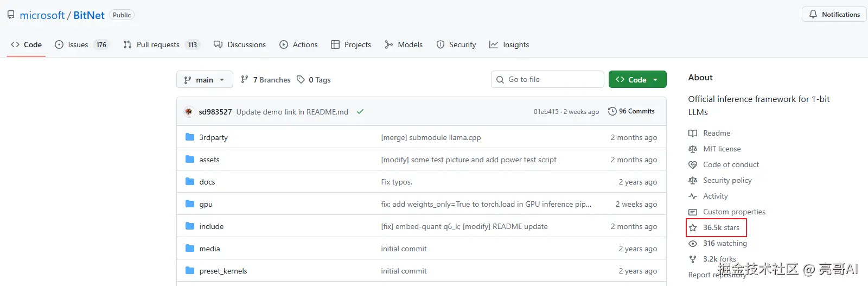
Task: Click the eye icon for 316 watching
Action: (x=693, y=244)
